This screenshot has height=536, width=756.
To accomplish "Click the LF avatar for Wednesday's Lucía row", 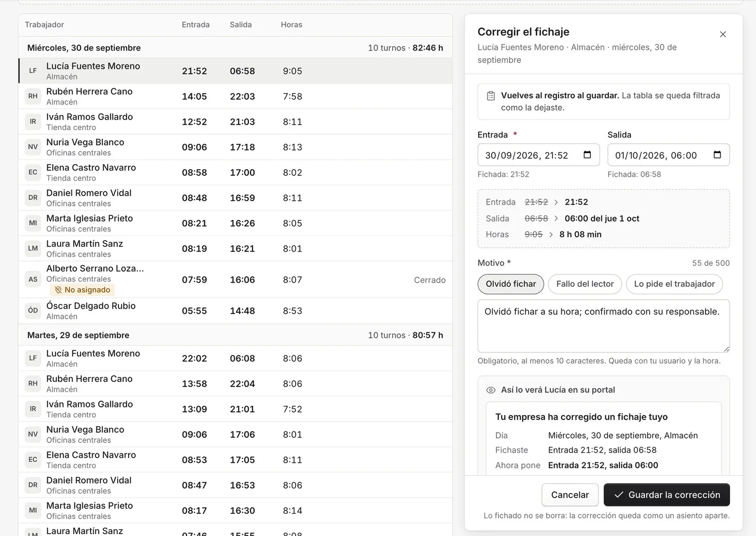I will tap(33, 71).
